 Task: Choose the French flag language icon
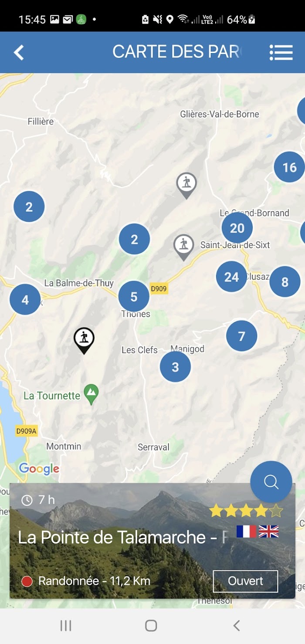(x=246, y=532)
